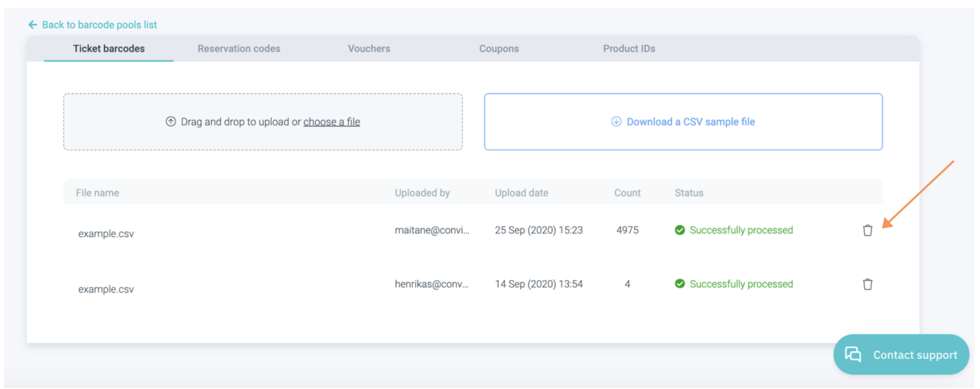Select the Ticket barcodes tab
This screenshot has height=389, width=980.
109,48
